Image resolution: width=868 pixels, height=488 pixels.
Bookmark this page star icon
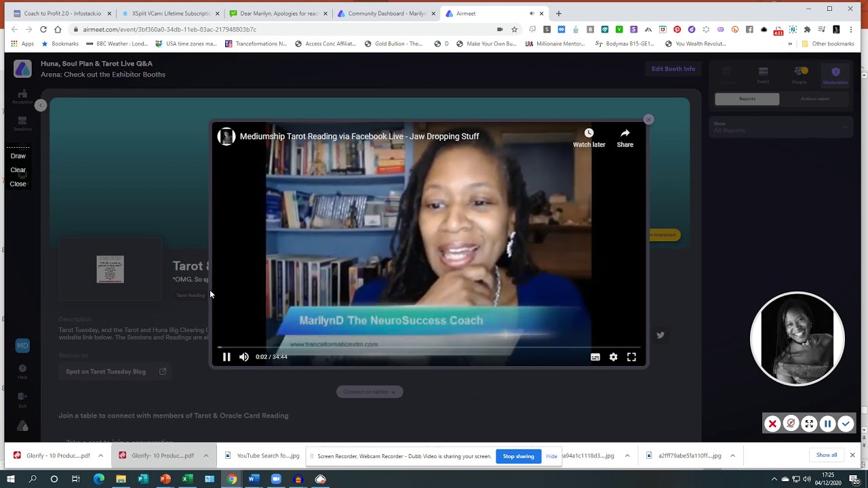[515, 29]
